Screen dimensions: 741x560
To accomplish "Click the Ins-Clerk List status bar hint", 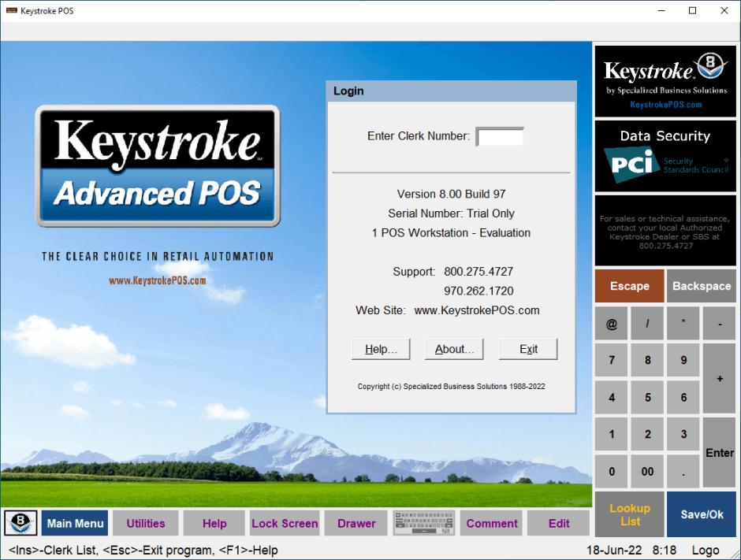I will click(x=54, y=550).
